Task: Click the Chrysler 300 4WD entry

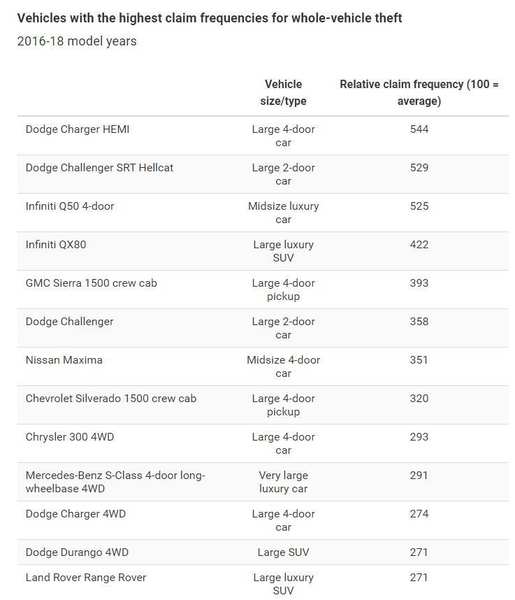Action: 70,437
